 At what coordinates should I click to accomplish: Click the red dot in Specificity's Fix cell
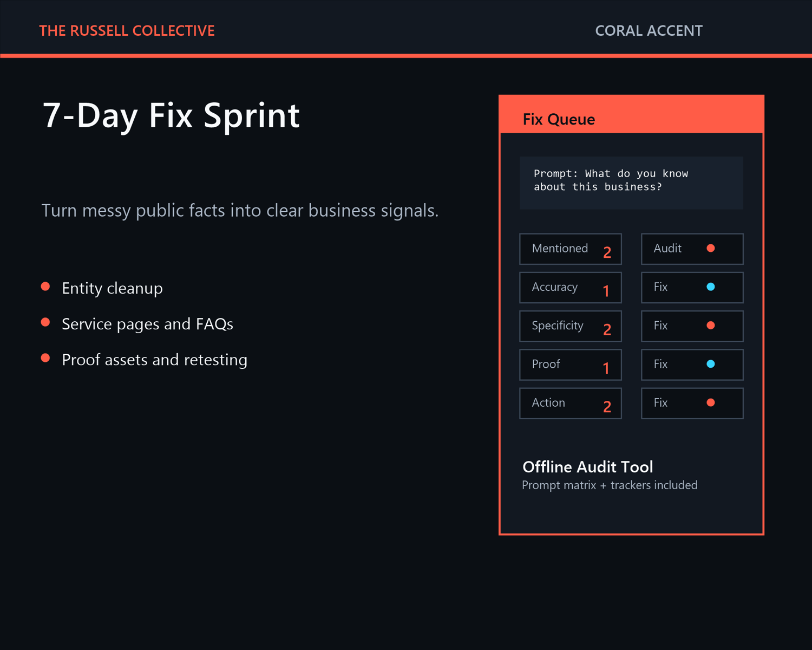[x=711, y=326]
